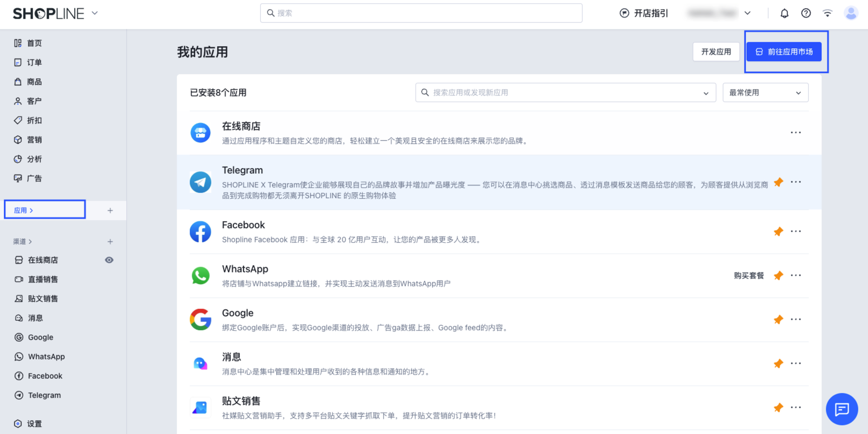Click the WhatsApp app logo in list
The width and height of the screenshot is (868, 434).
pos(200,276)
